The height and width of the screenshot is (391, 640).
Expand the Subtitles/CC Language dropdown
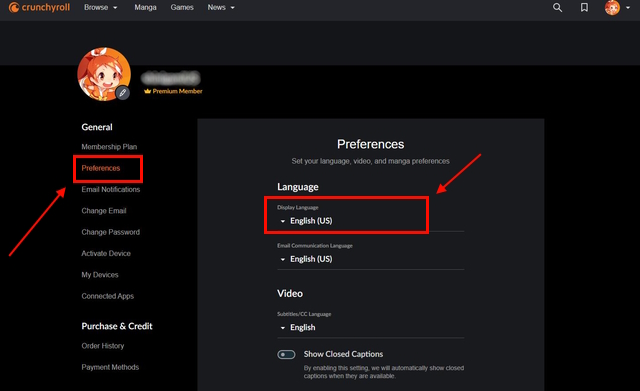point(371,327)
